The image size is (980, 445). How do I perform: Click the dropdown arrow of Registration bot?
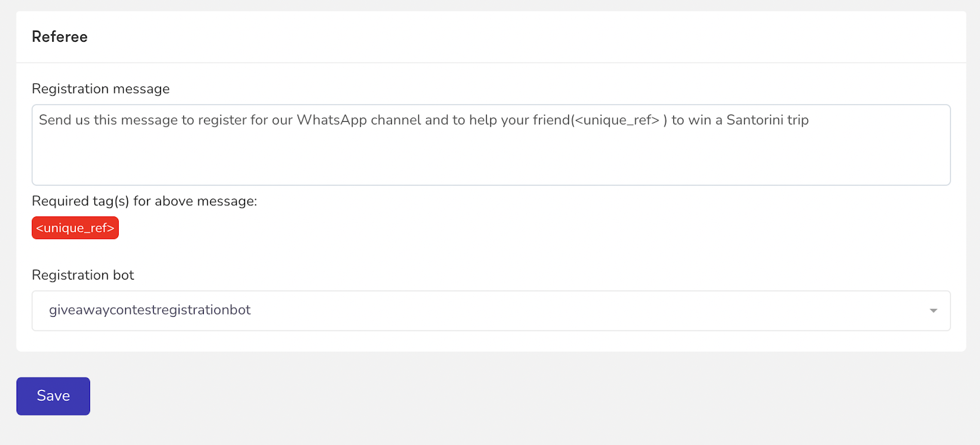click(933, 311)
